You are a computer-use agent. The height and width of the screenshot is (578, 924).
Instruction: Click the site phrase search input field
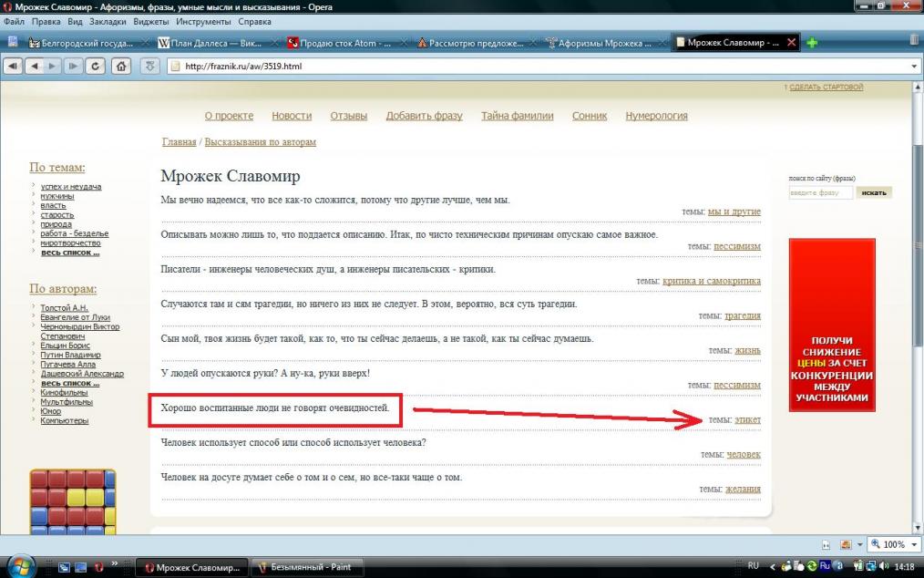pos(820,192)
